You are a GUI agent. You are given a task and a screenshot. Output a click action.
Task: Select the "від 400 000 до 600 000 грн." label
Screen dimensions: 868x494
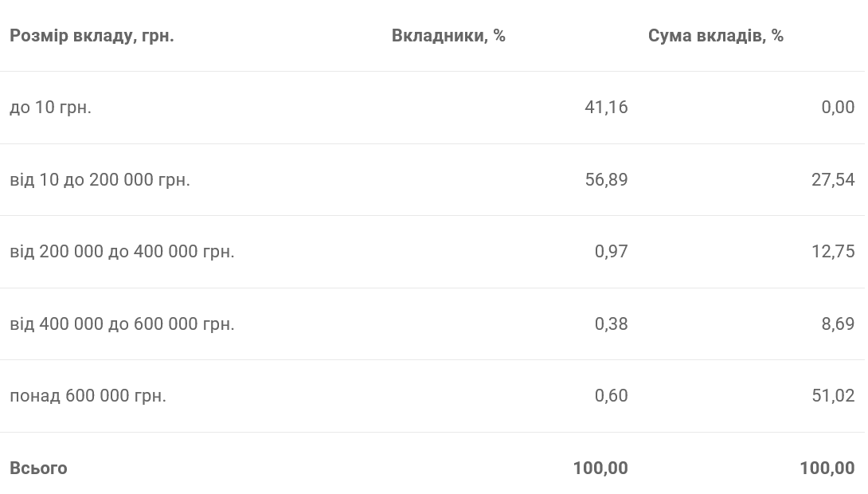pos(122,324)
